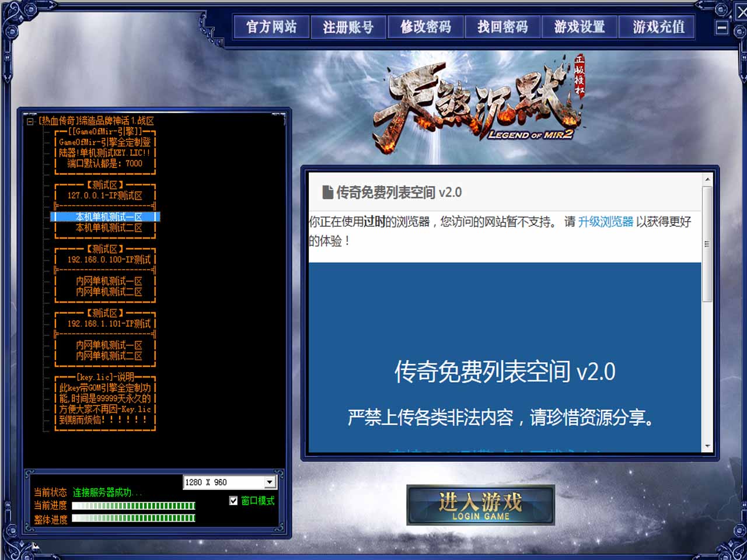Toggle the 窗口模式 windowed mode checkbox

(x=233, y=501)
